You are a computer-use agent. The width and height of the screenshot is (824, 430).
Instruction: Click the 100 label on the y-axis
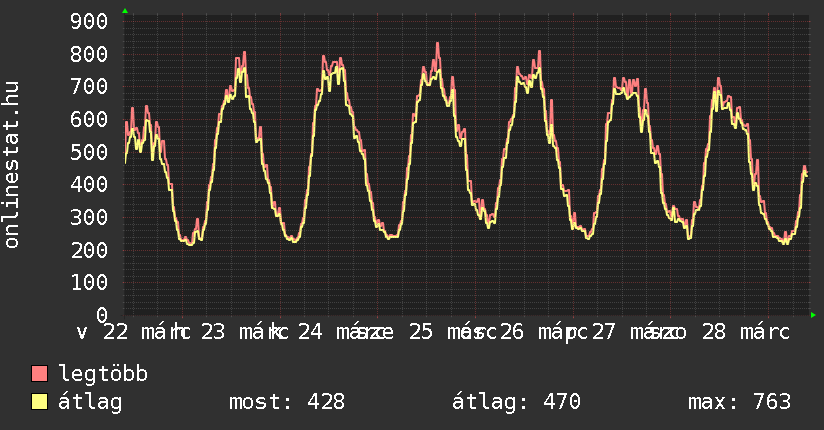pyautogui.click(x=90, y=282)
